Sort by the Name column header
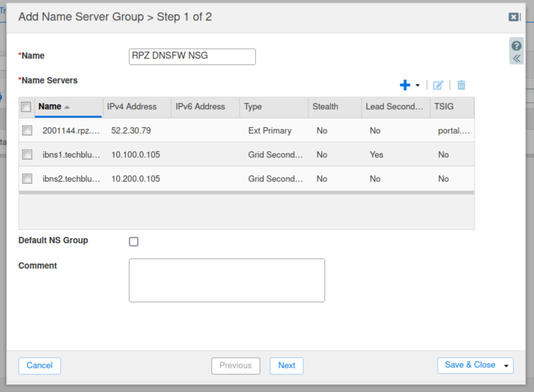Viewport: 534px width, 392px height. coord(50,107)
